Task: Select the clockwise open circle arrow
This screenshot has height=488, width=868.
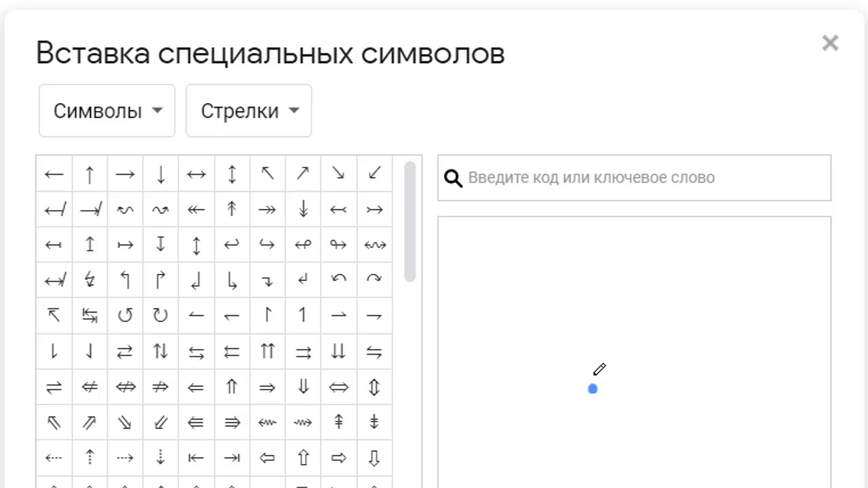Action: tap(161, 315)
